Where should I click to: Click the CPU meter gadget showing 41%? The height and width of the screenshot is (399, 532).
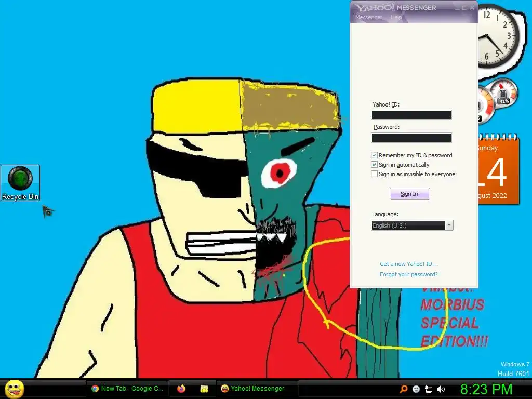pyautogui.click(x=503, y=92)
